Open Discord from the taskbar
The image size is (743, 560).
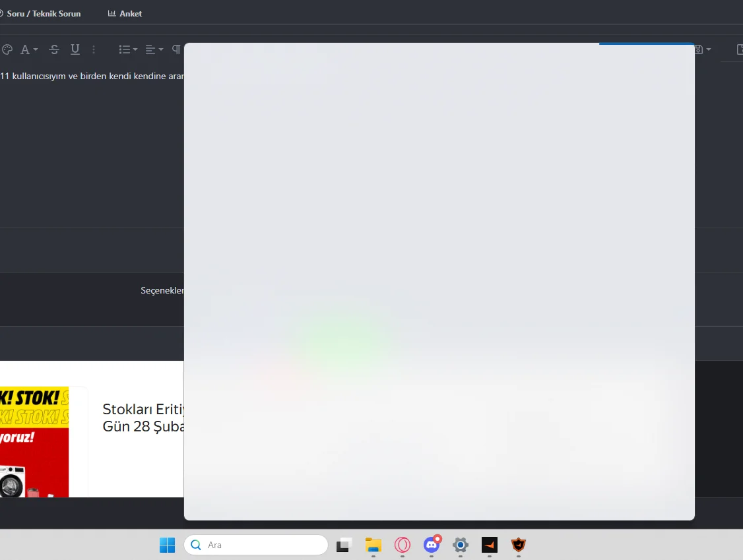[432, 545]
